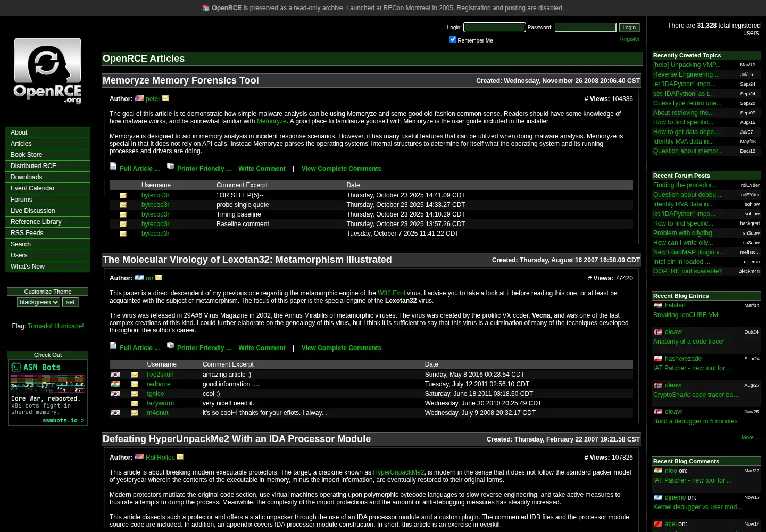This screenshot has height=532, width=766.
Task: Click the envelope icon in the 'probe single quote' row
Action: (x=123, y=205)
